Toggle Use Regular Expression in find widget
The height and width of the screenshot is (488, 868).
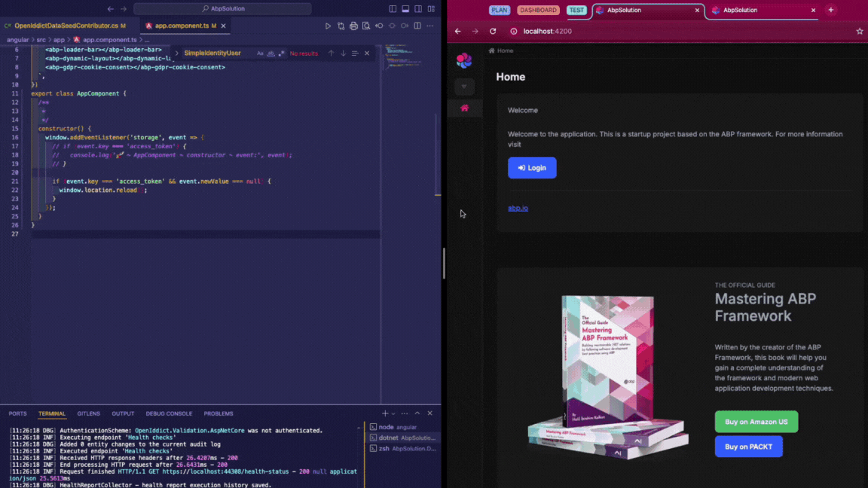pos(281,53)
